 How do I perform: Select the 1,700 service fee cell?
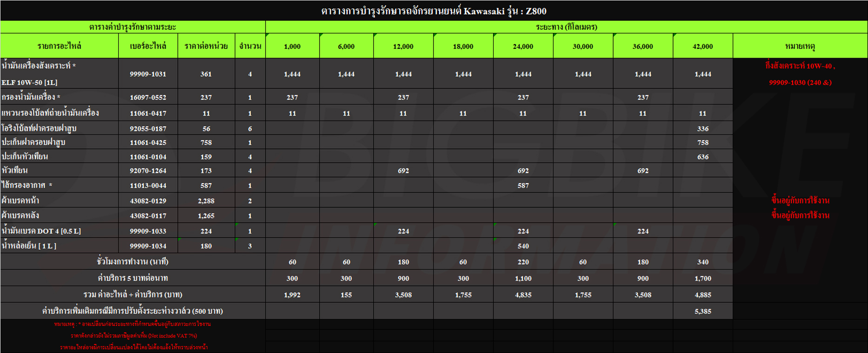tap(703, 278)
